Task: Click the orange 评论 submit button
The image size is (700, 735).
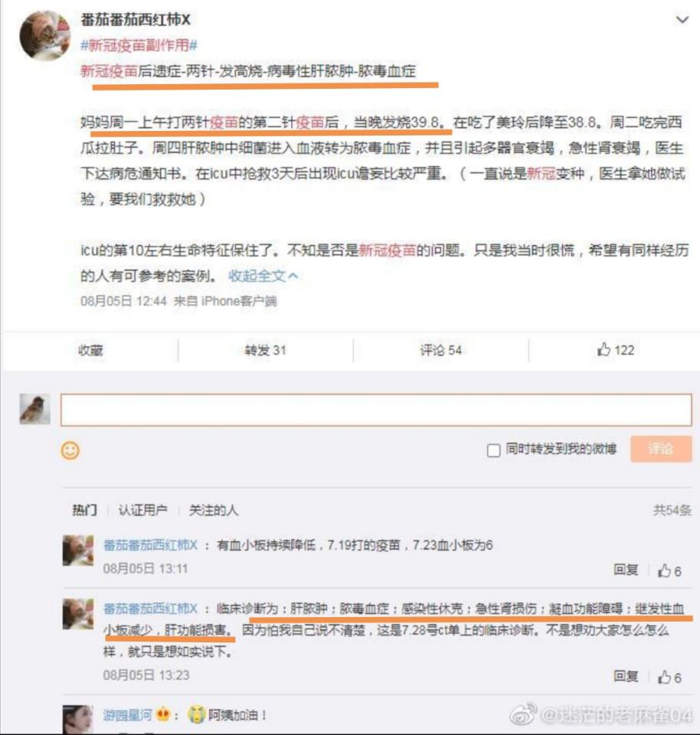Action: (x=661, y=449)
